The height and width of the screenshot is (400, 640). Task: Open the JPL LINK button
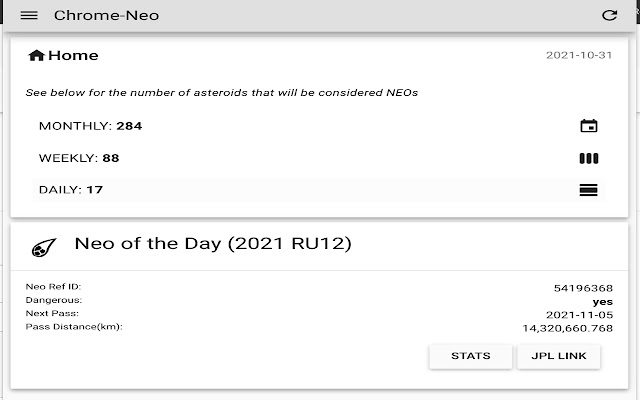click(x=559, y=356)
